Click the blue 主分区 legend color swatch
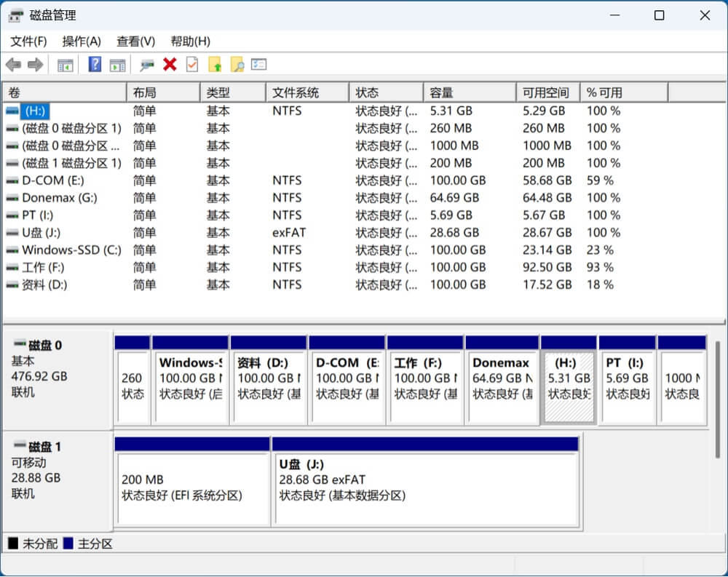 pyautogui.click(x=68, y=544)
